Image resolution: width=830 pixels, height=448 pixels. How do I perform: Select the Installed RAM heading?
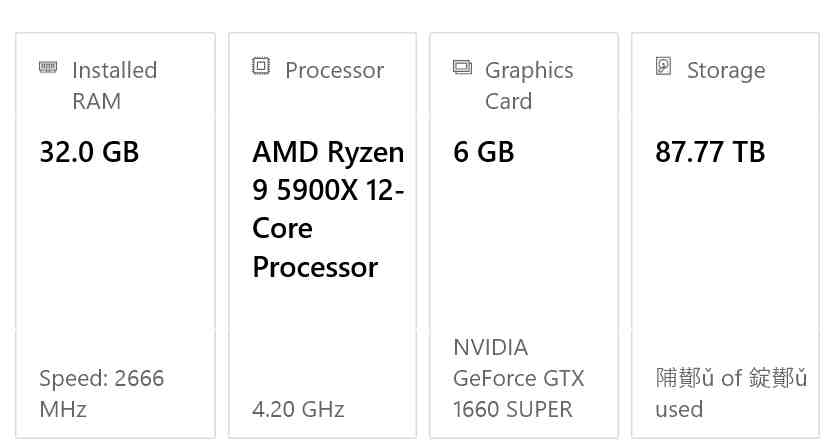(x=115, y=85)
